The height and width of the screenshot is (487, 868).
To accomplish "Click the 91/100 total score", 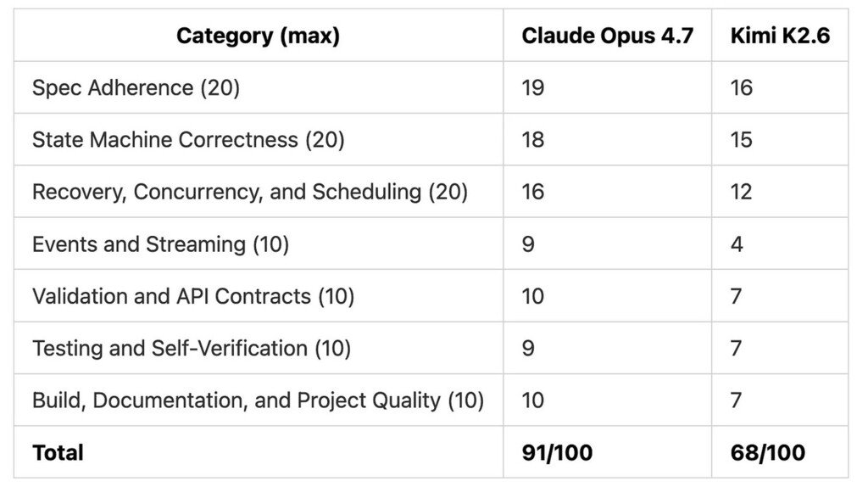I will [x=557, y=453].
